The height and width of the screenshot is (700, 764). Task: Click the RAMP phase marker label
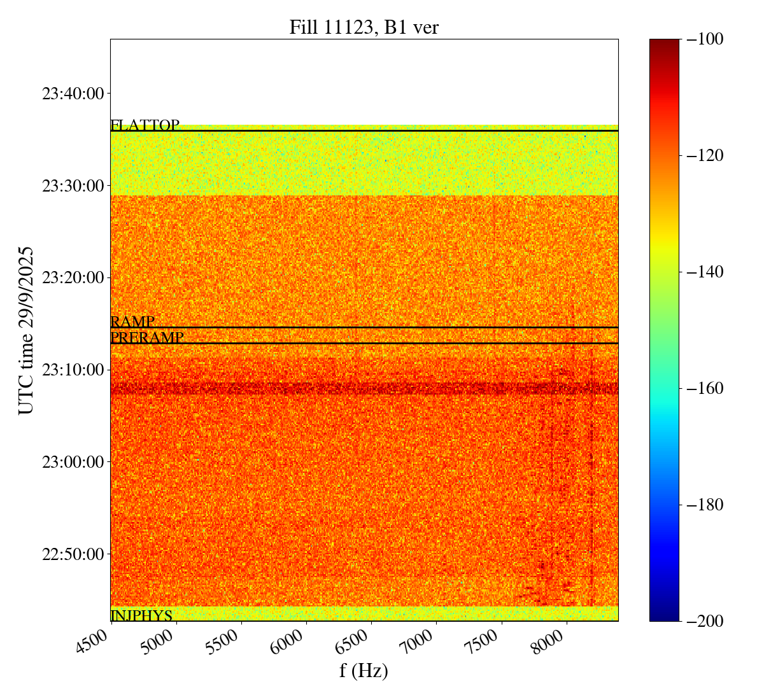[132, 322]
